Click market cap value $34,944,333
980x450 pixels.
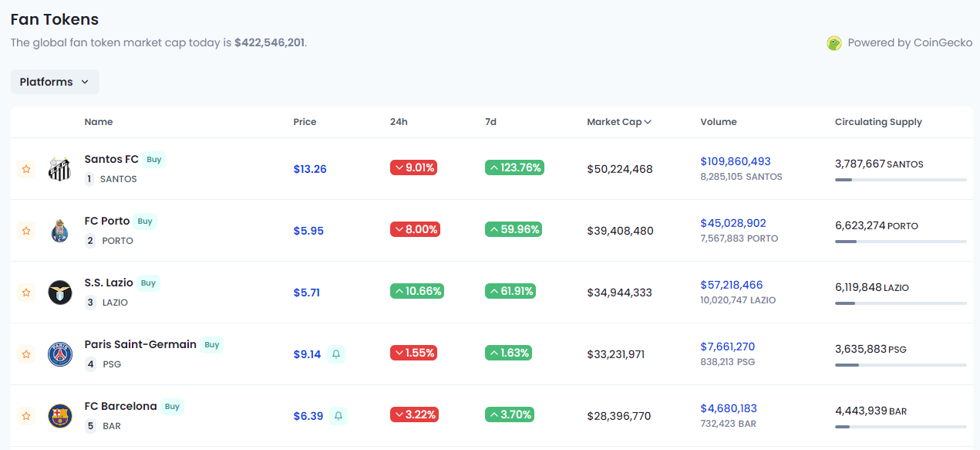619,293
